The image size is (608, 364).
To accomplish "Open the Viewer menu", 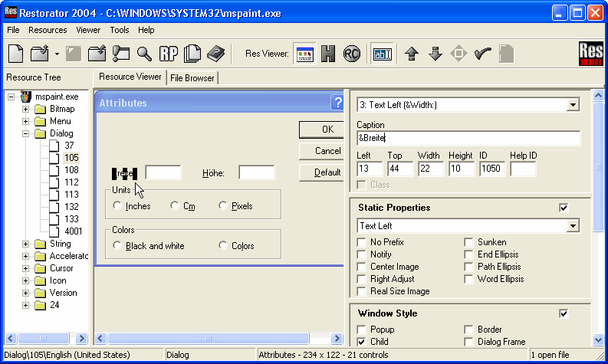I will 88,30.
